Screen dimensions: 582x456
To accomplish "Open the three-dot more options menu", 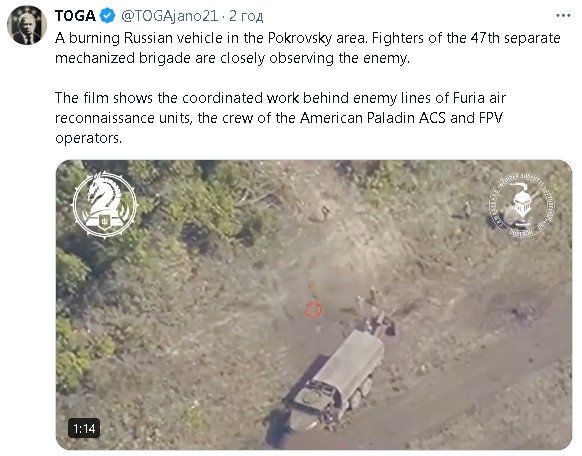I will coord(563,16).
